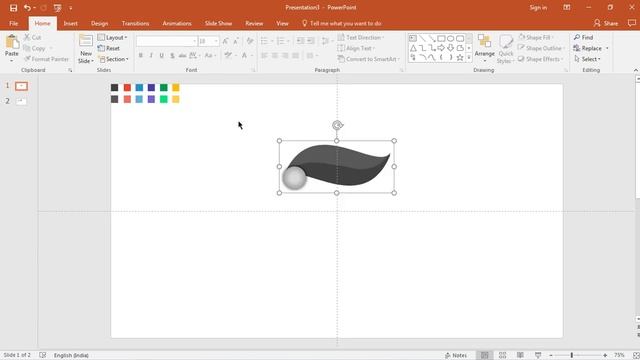Increase font size with the larger A icon

(225, 41)
